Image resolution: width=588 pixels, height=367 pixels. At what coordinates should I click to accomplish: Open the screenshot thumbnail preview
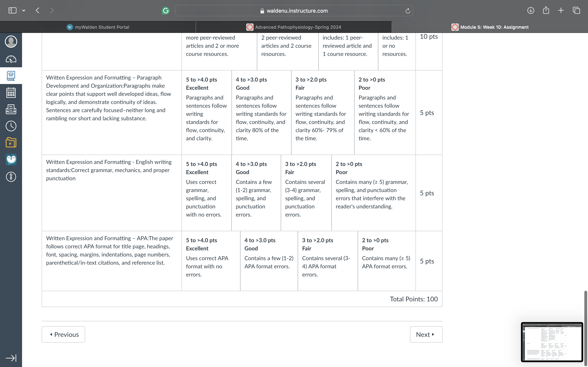coord(552,342)
